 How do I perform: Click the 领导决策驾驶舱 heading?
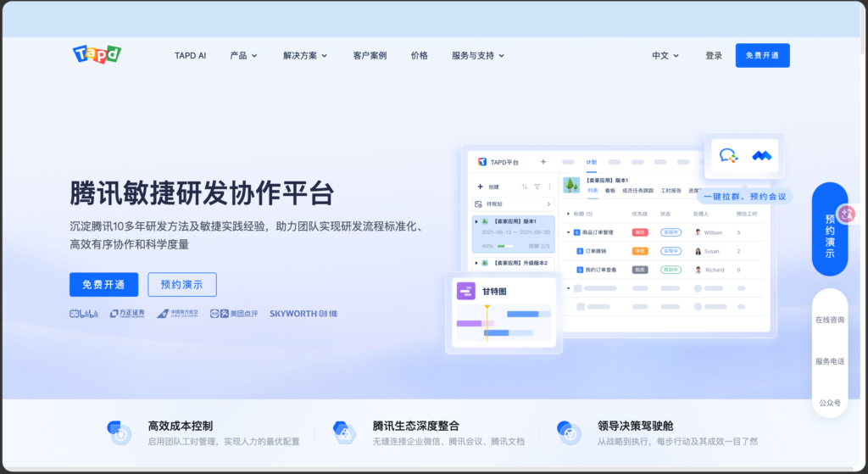point(635,426)
